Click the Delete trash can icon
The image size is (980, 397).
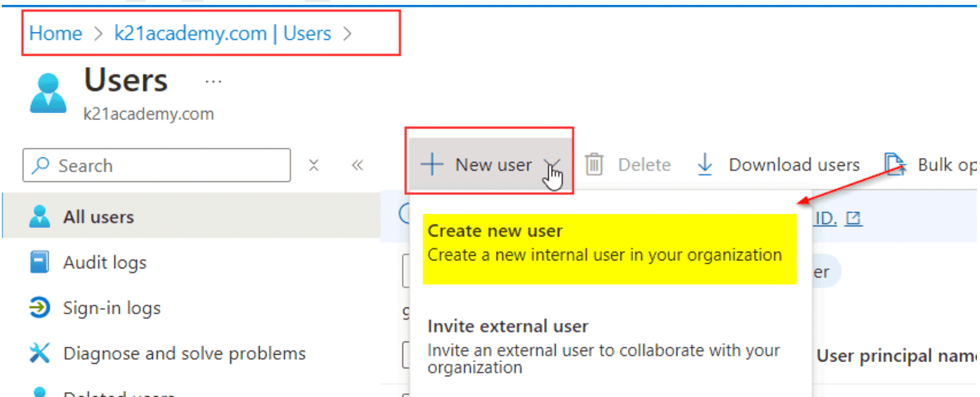pyautogui.click(x=594, y=165)
